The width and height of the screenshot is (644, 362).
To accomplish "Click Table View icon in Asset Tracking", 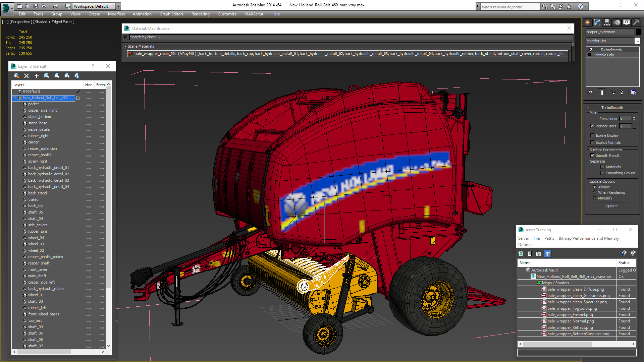I will click(x=548, y=254).
